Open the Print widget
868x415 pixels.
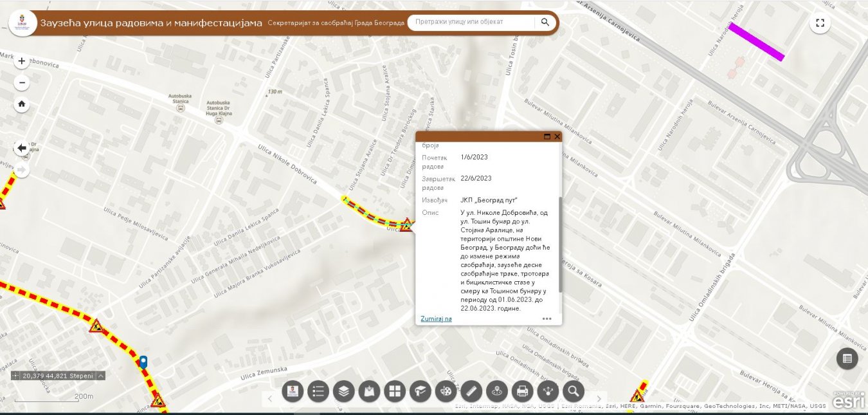[x=522, y=391]
